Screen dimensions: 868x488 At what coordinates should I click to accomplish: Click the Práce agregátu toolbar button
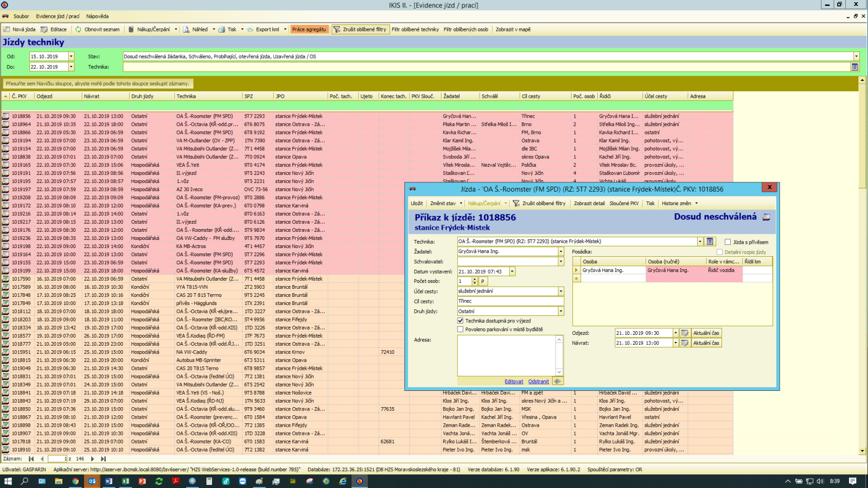tap(309, 29)
